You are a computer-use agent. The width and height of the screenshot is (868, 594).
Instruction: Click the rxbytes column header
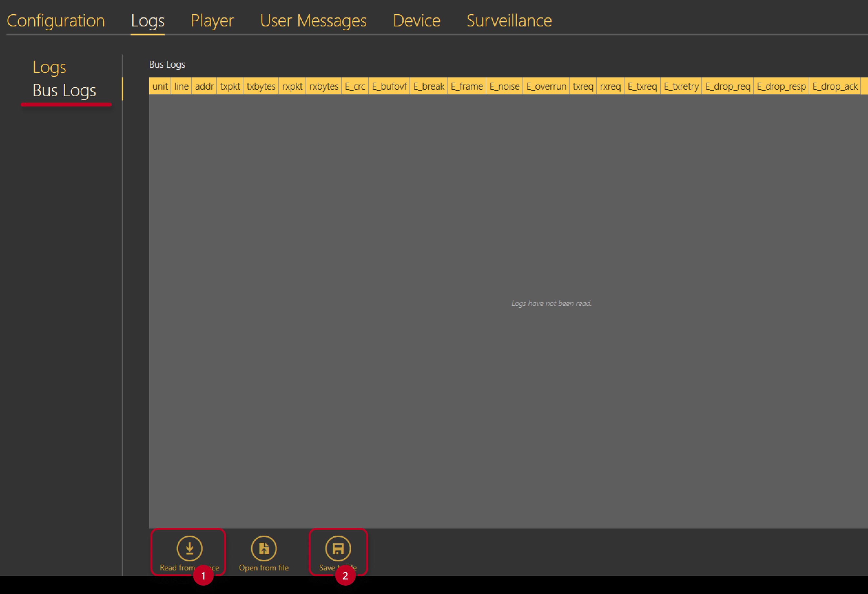pyautogui.click(x=324, y=86)
